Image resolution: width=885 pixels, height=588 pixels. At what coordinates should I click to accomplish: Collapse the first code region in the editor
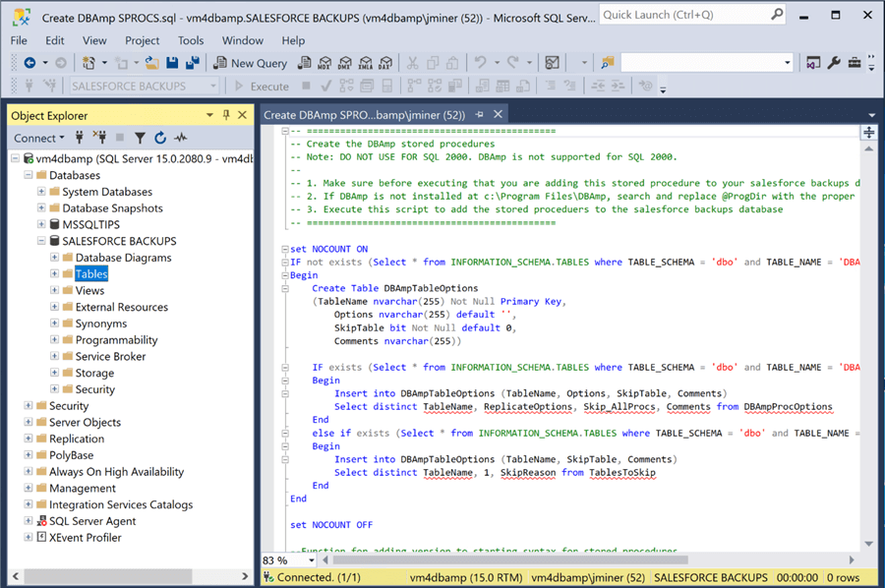point(285,131)
